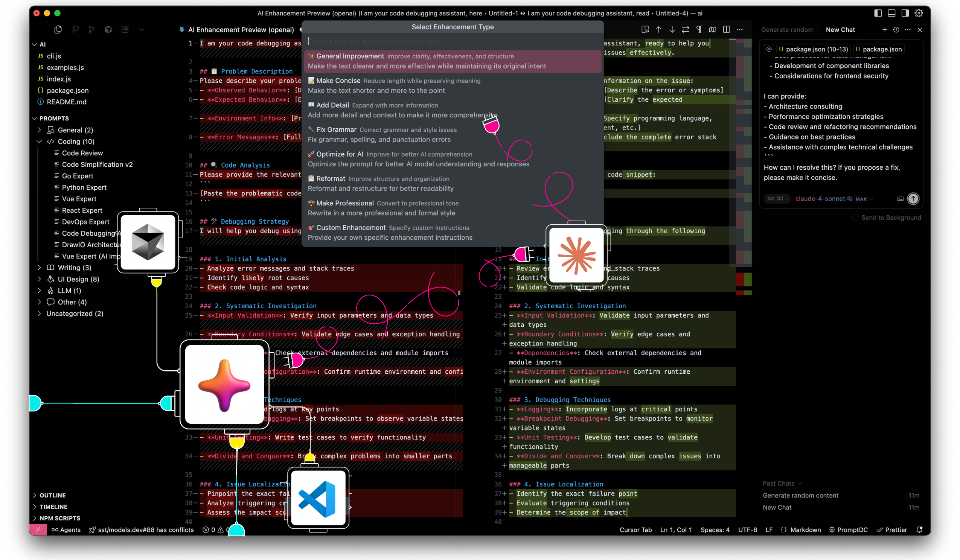The image size is (960, 560).
Task: Start a new chat with plus icon
Action: 885,29
